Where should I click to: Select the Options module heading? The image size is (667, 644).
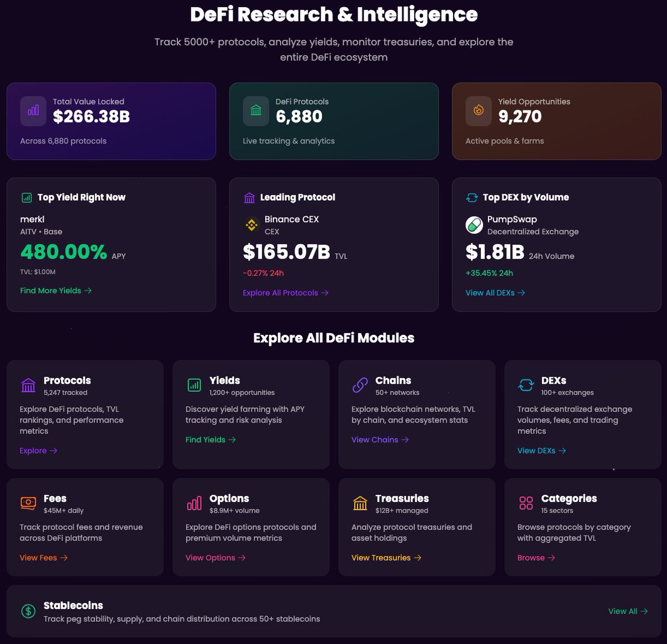coord(229,498)
